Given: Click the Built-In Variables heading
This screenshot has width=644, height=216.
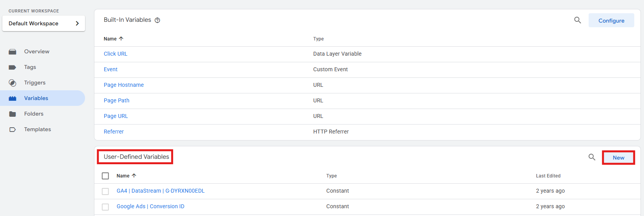Looking at the screenshot, I should 127,20.
